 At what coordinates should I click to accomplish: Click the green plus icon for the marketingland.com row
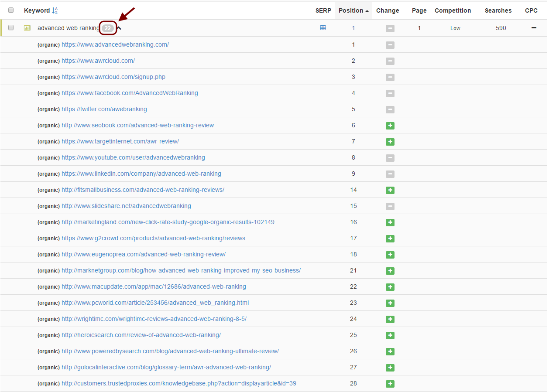click(x=390, y=222)
